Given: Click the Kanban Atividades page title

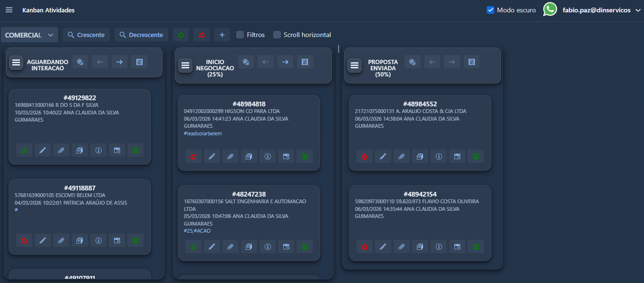Looking at the screenshot, I should pyautogui.click(x=48, y=10).
